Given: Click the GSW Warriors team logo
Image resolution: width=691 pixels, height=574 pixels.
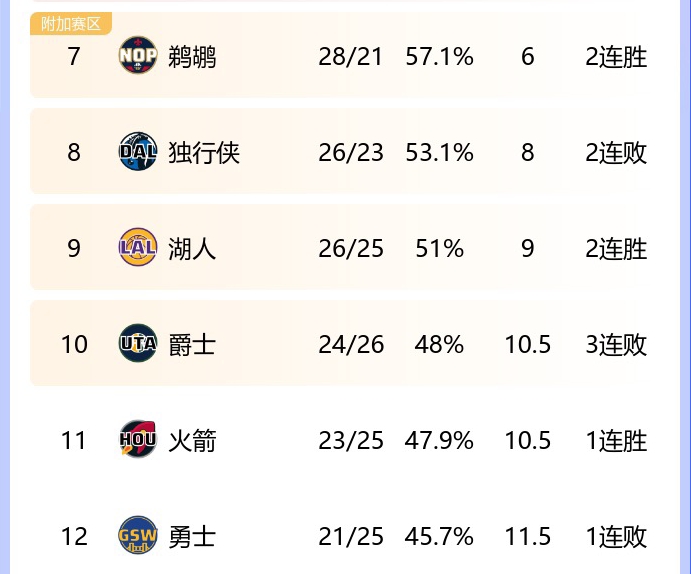Looking at the screenshot, I should (x=138, y=535).
